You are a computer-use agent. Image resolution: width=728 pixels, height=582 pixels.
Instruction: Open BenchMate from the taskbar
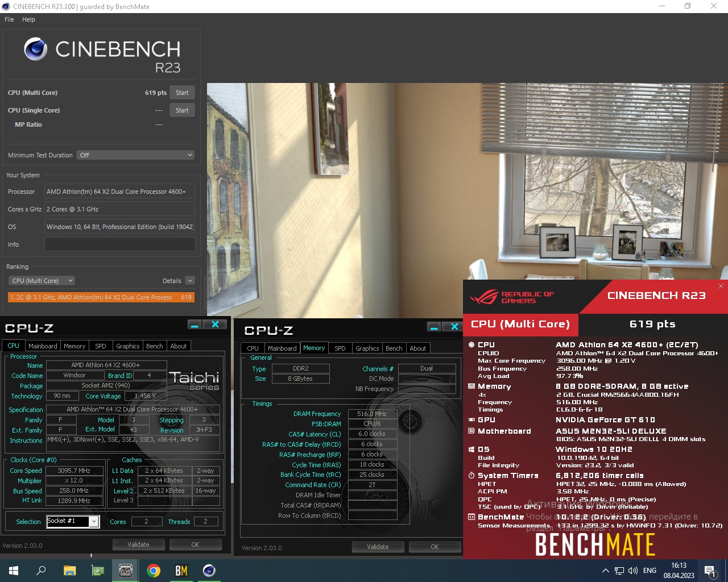coord(181,571)
